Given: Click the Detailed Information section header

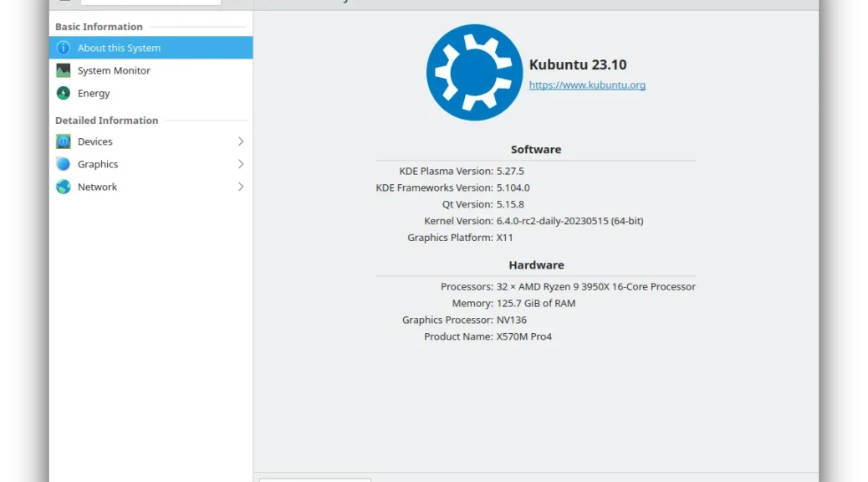Looking at the screenshot, I should point(107,120).
